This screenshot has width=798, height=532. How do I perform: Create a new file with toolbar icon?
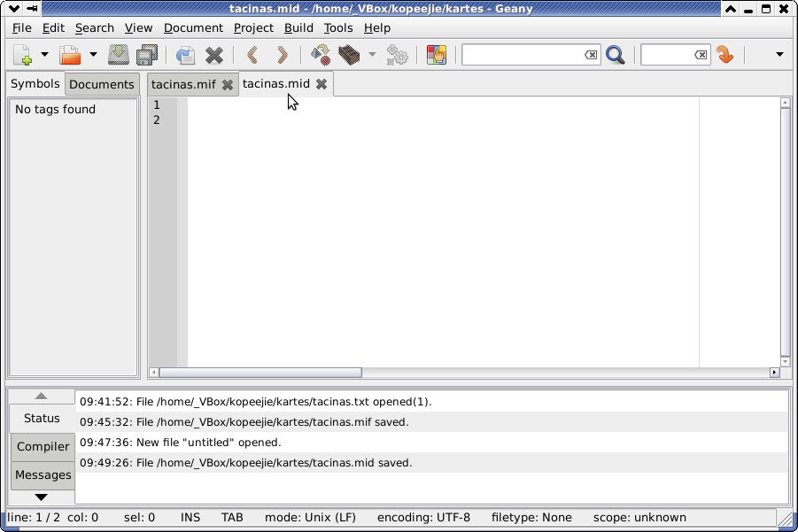(x=22, y=55)
